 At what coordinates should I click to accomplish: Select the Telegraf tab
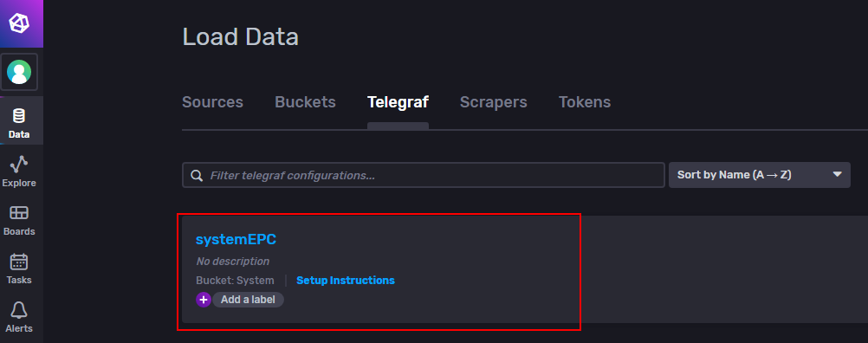[x=398, y=102]
